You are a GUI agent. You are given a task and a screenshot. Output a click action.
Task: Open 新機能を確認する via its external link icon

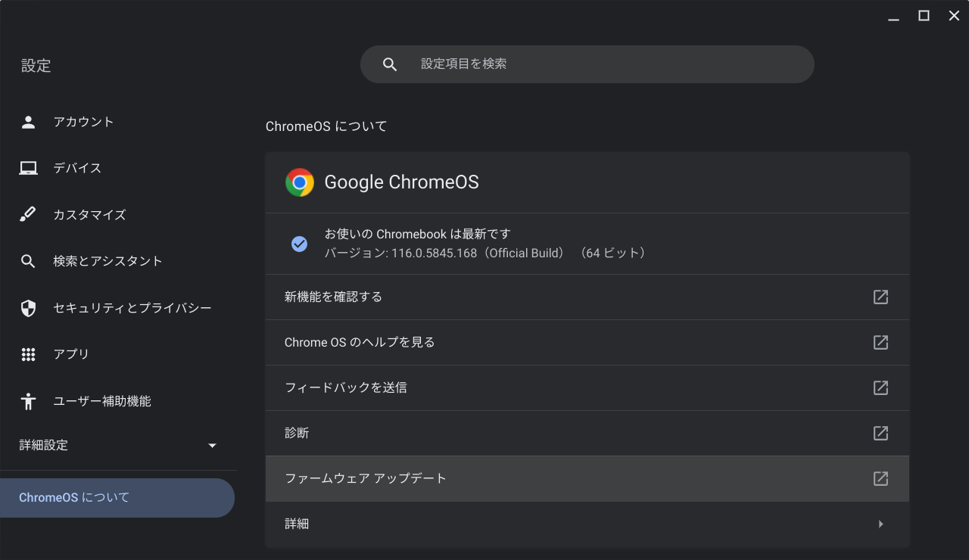880,297
